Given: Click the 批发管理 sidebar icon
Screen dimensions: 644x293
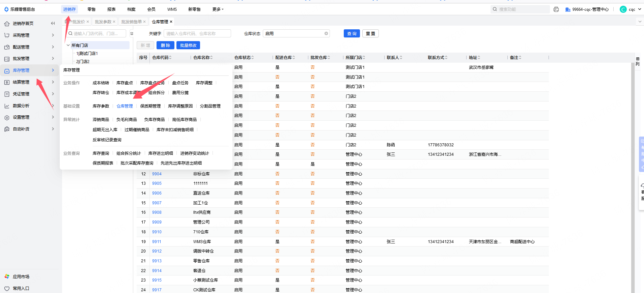Looking at the screenshot, I should pos(7,59).
